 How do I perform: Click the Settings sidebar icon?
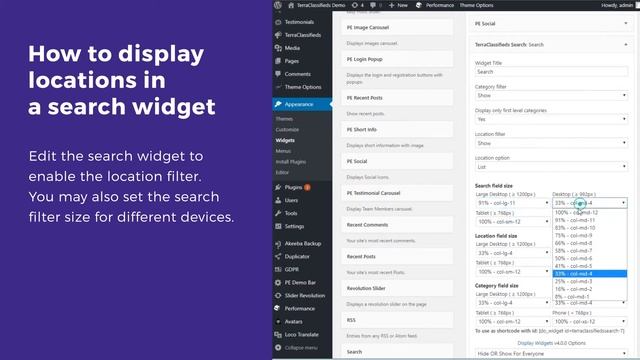pyautogui.click(x=278, y=227)
